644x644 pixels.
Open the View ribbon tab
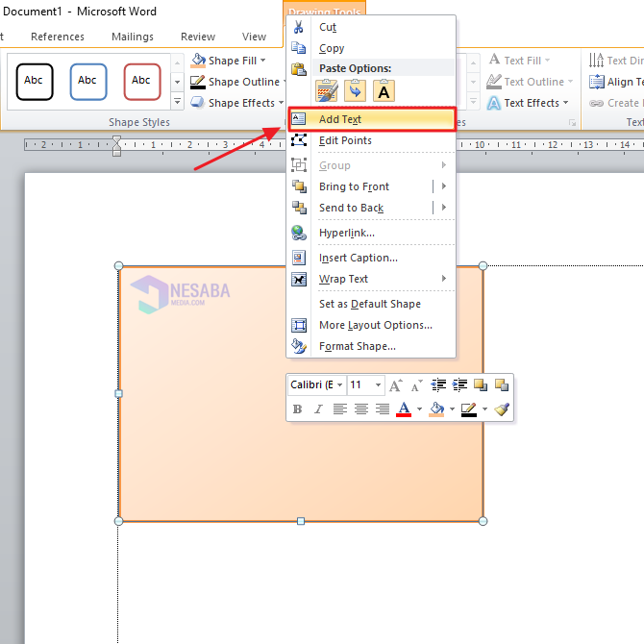[254, 37]
